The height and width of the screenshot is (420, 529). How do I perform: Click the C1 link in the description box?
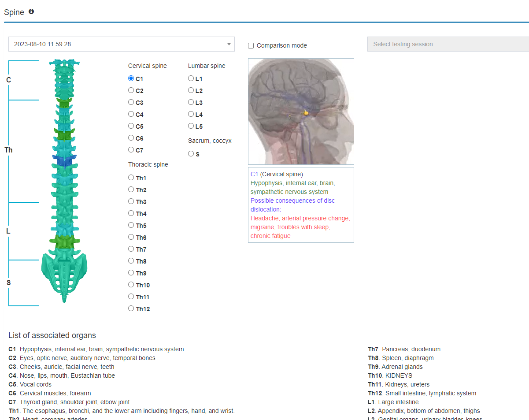[x=255, y=174]
